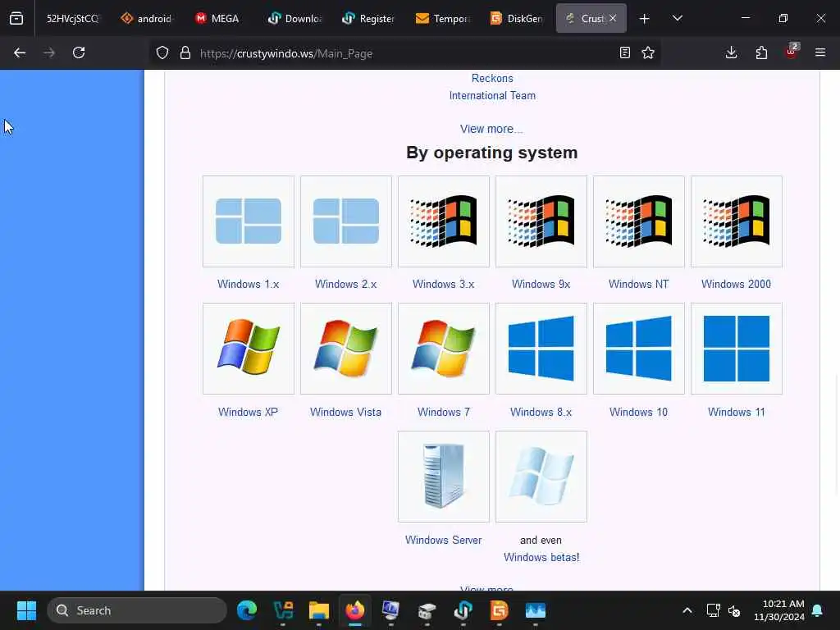Open the Windows 1.x logo thumbnail

pos(249,221)
